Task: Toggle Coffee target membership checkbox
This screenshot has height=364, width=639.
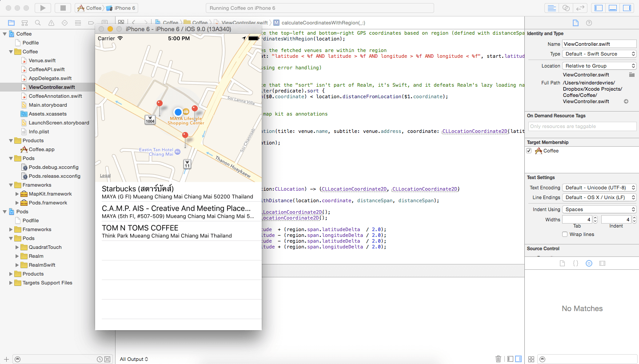Action: [529, 151]
